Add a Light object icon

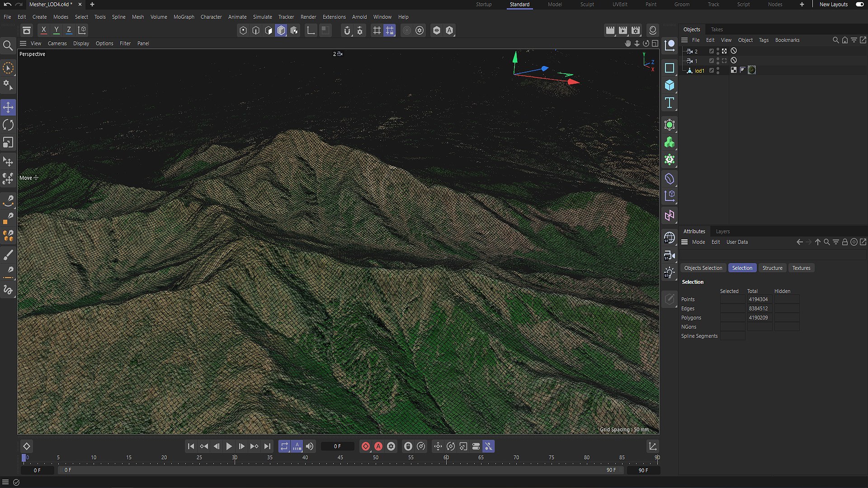[x=670, y=273]
